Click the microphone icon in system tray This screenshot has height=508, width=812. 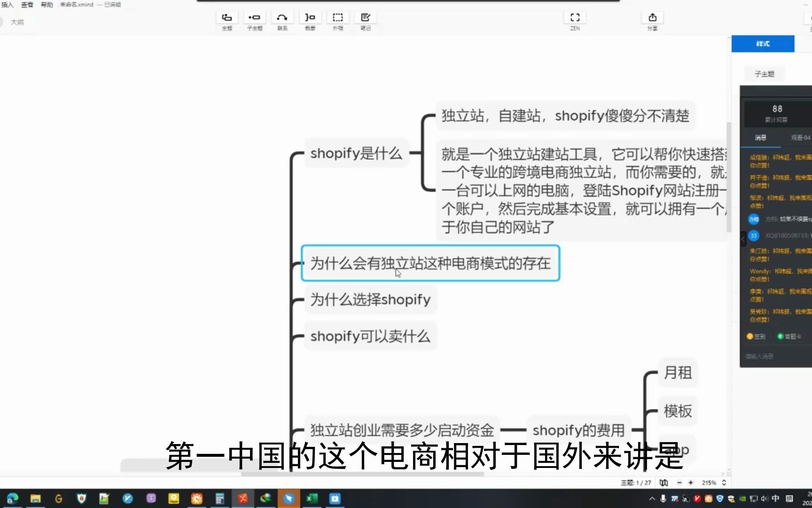coord(663,499)
